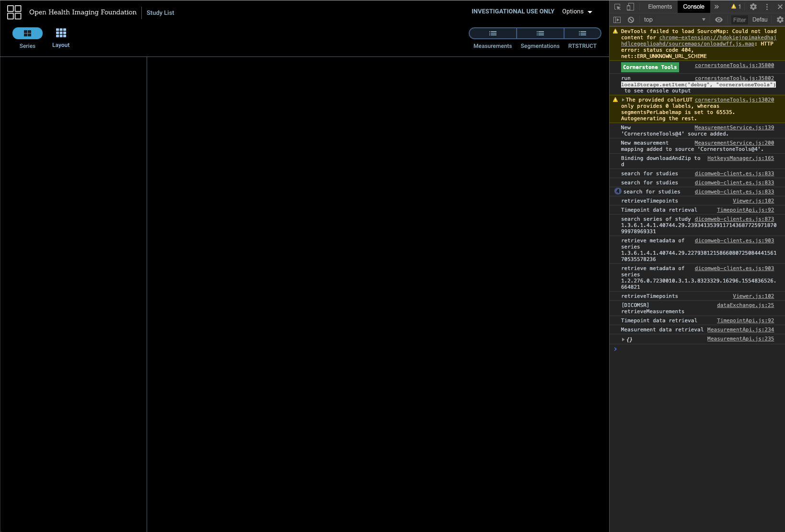Image resolution: width=785 pixels, height=532 pixels.
Task: Click Open Health Imaging Foundation title
Action: (83, 12)
